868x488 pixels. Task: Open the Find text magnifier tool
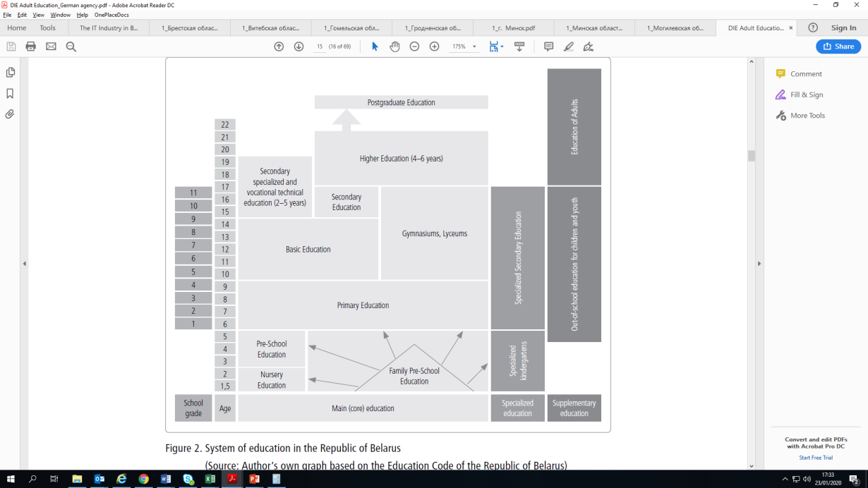(71, 47)
